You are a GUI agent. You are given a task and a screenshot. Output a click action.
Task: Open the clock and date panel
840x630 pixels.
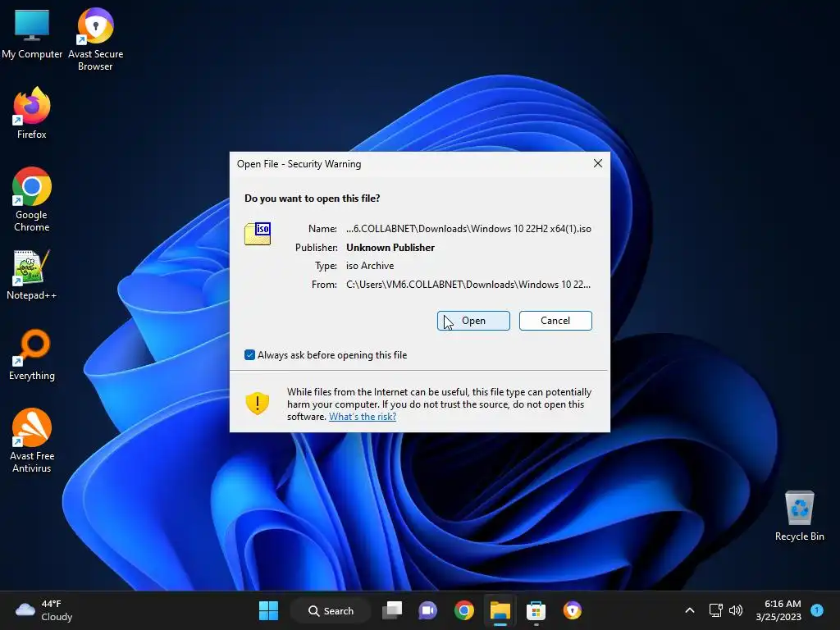tap(778, 610)
